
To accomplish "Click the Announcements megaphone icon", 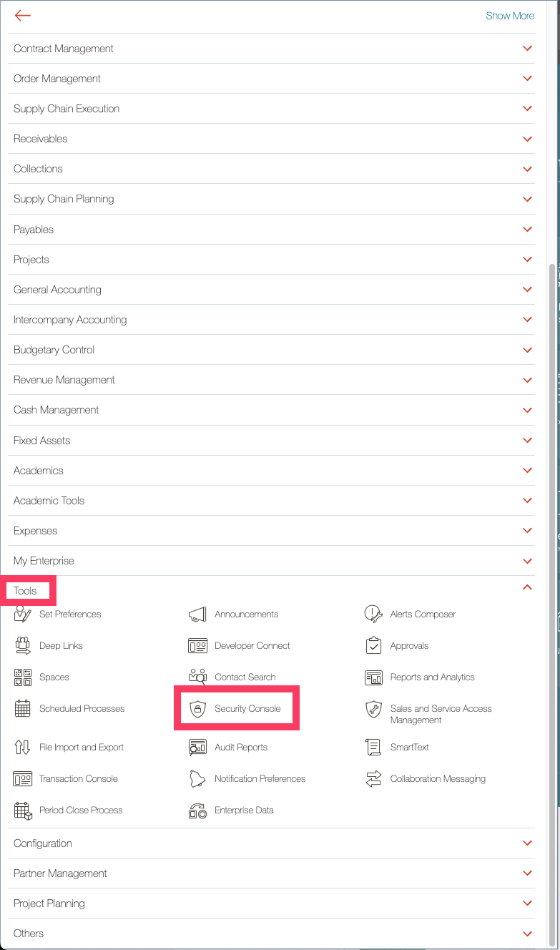I will 197,614.
